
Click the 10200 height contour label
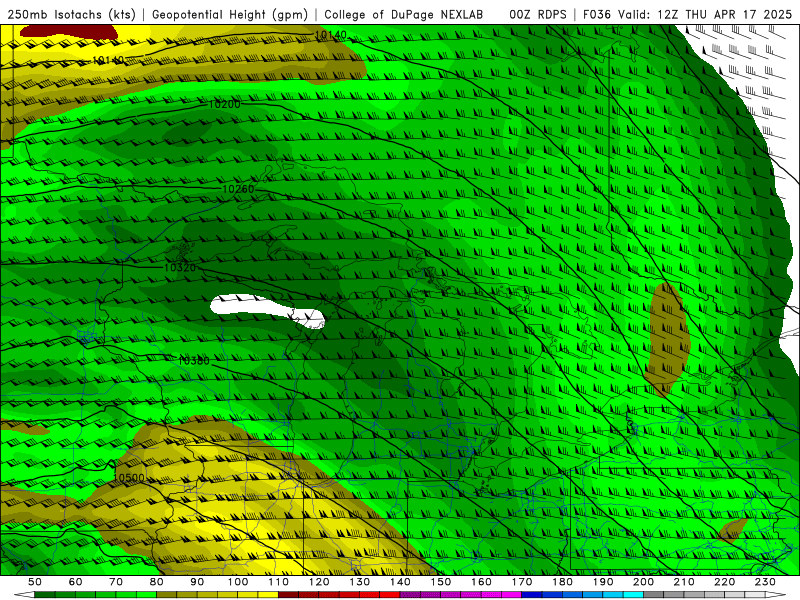[x=224, y=105]
